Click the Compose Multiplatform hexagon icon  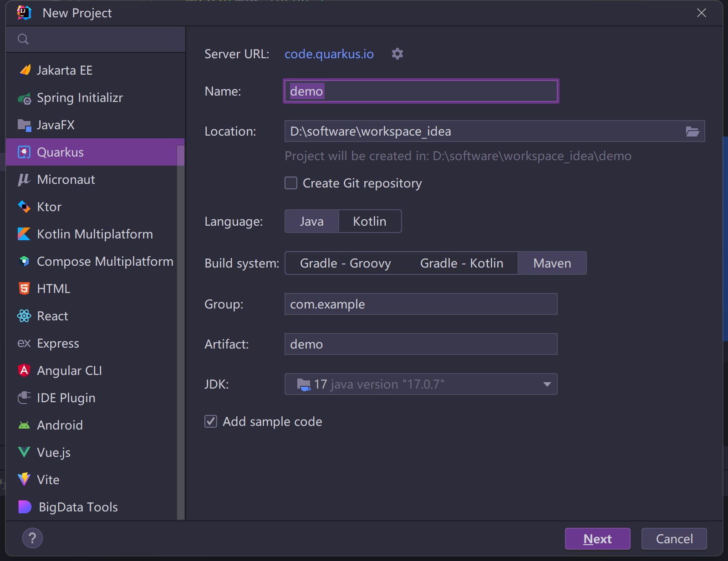click(24, 261)
